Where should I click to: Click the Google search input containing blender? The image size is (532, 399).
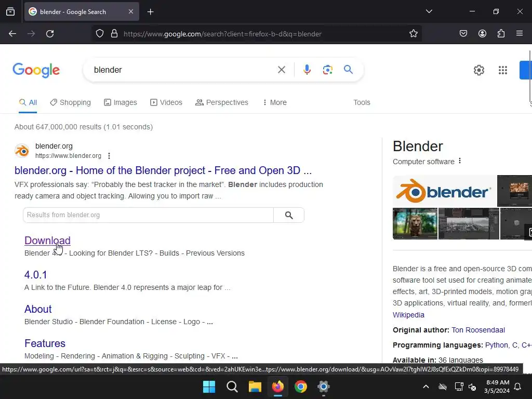click(183, 70)
